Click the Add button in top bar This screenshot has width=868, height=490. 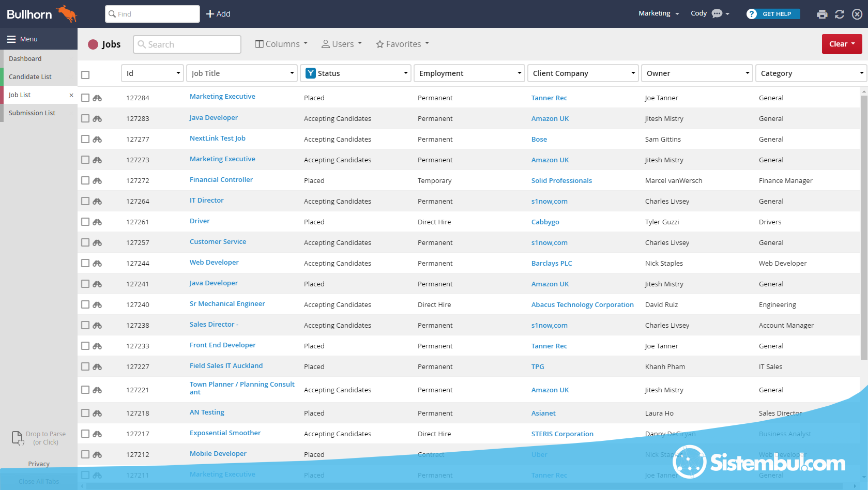pos(218,14)
